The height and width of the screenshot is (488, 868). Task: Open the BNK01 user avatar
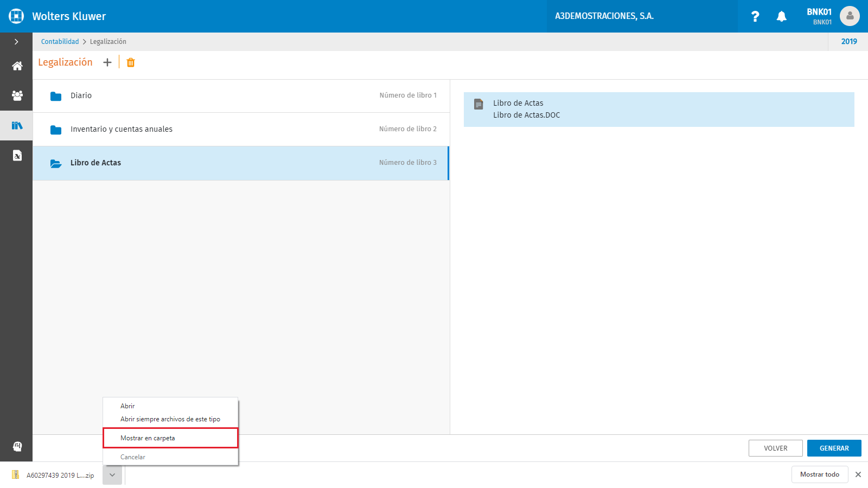point(850,16)
